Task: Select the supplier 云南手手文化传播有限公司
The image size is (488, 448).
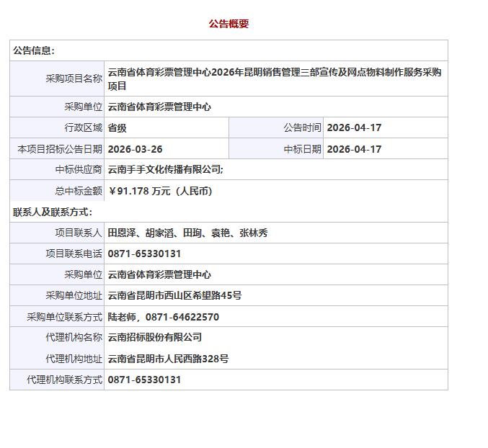Action: click(x=165, y=170)
